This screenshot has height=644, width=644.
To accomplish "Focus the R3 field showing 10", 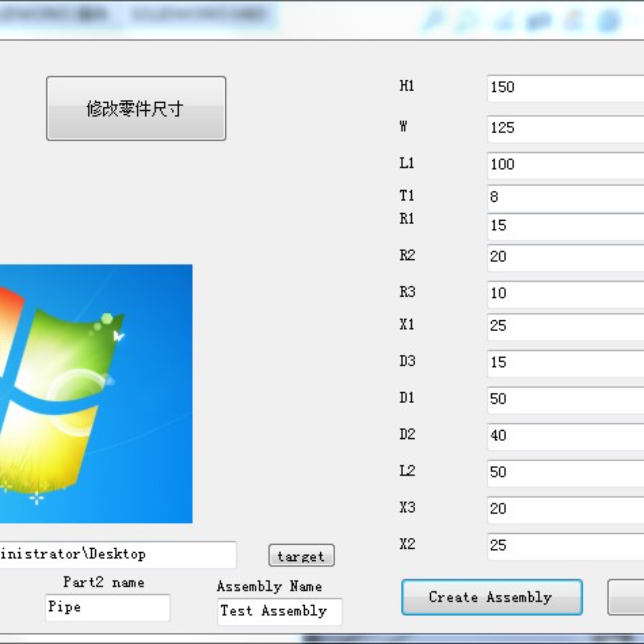I will (x=563, y=294).
